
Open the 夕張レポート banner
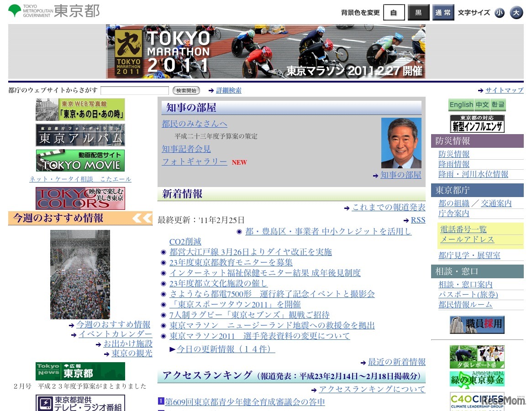pos(477,357)
